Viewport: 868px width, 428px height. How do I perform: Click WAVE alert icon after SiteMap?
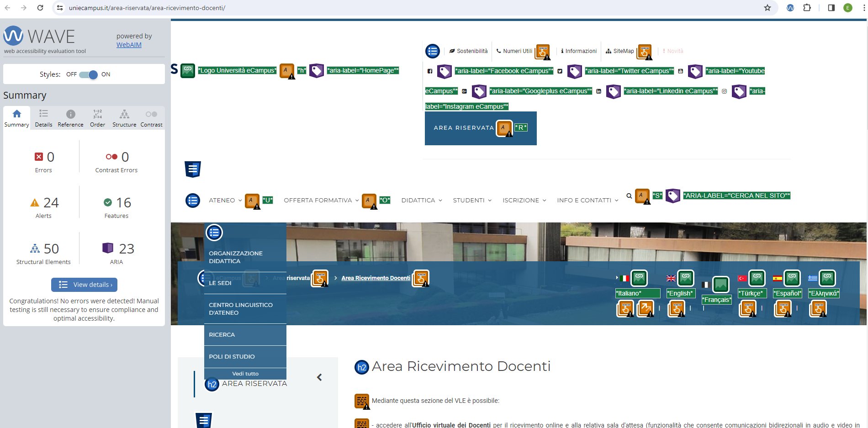(645, 52)
